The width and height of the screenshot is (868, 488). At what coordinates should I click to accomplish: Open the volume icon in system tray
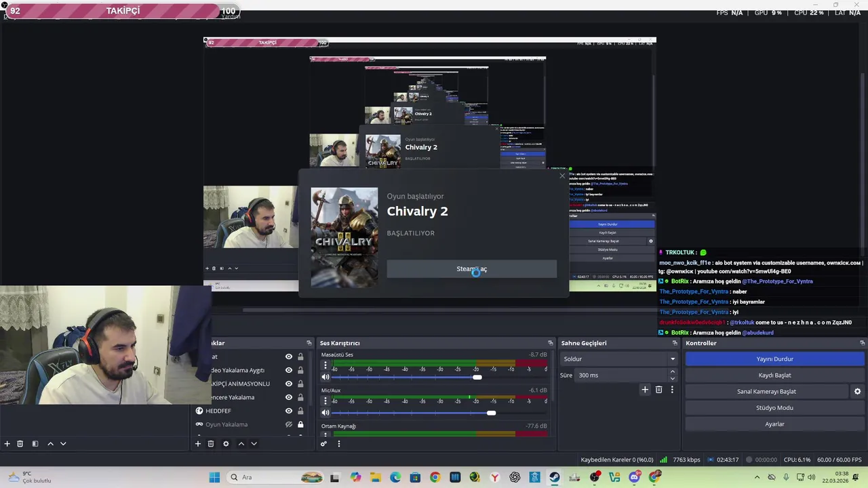tap(811, 477)
